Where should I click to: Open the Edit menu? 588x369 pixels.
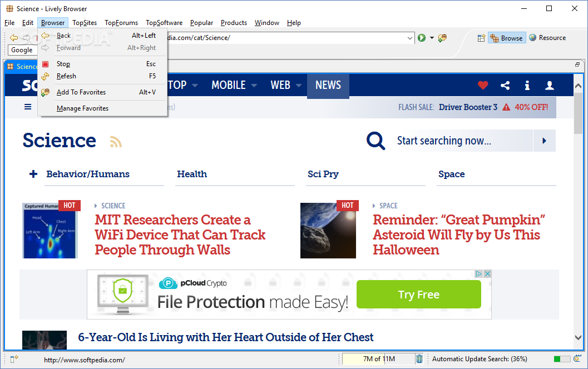click(28, 23)
